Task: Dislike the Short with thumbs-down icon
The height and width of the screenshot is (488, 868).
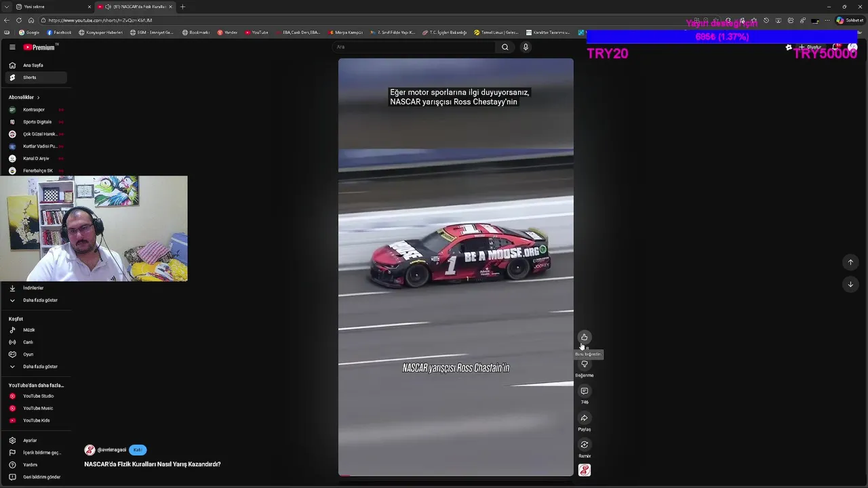Action: 584,364
